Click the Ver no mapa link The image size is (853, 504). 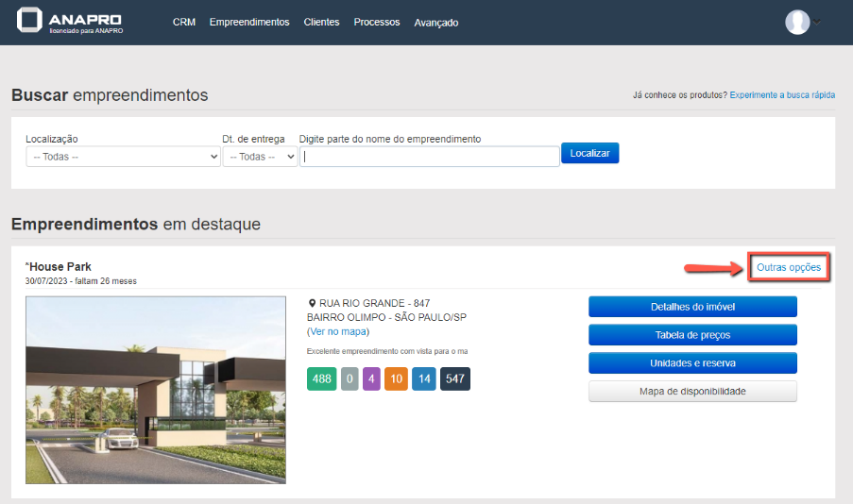(x=338, y=331)
